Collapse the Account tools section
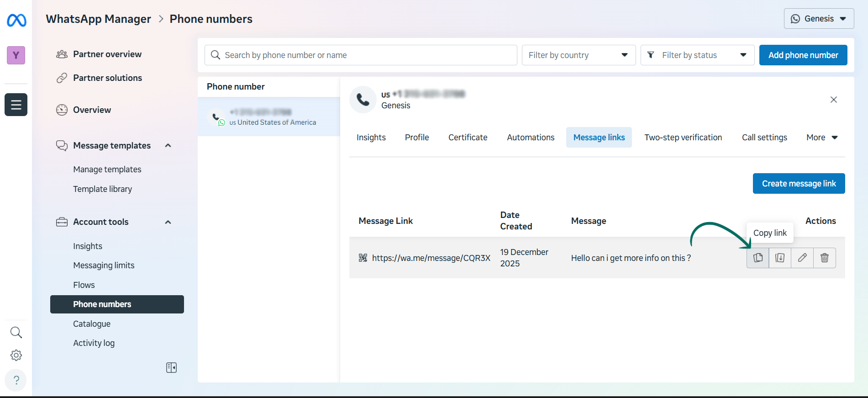The image size is (868, 398). [x=168, y=222]
